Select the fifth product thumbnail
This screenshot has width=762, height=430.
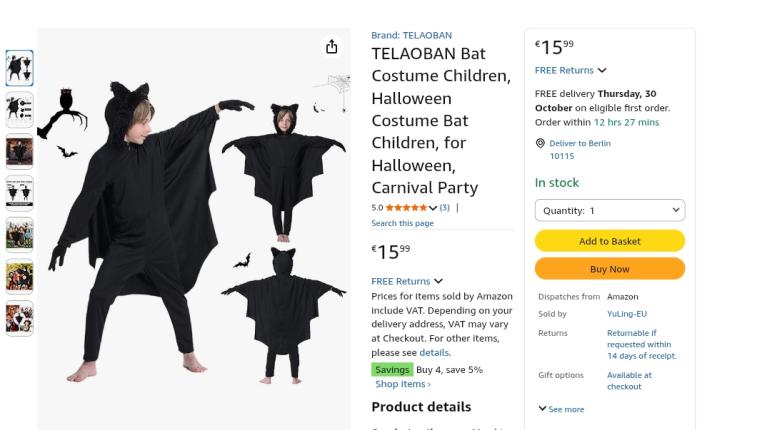[19, 234]
